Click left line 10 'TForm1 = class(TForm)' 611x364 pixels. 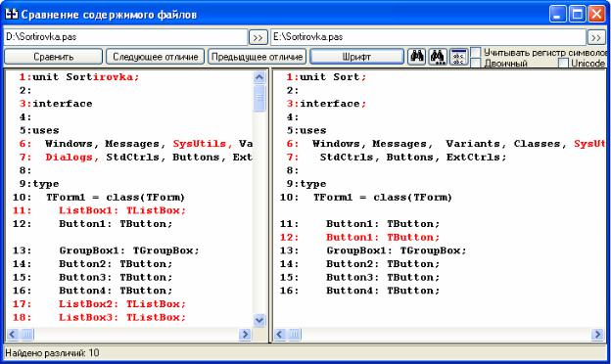click(x=116, y=198)
